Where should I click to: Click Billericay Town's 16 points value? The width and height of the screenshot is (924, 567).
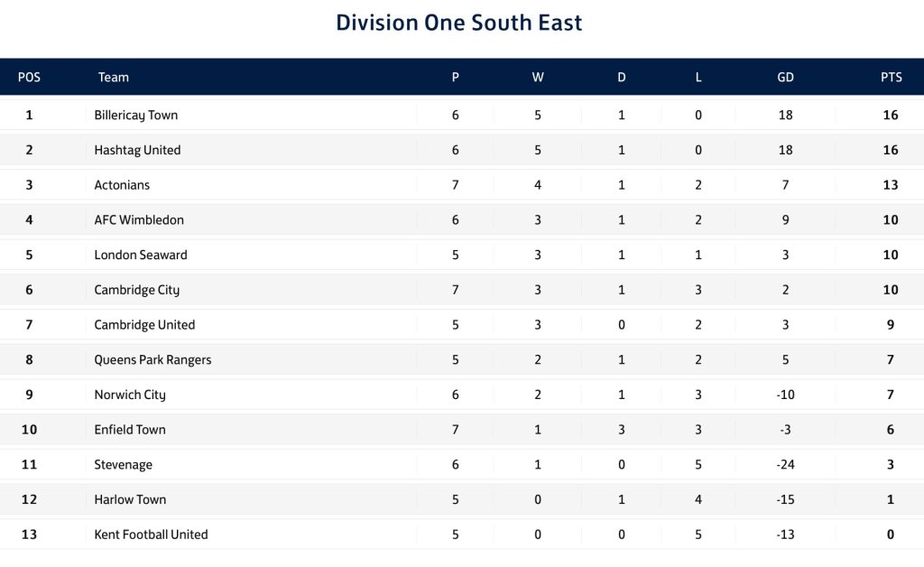pyautogui.click(x=891, y=115)
